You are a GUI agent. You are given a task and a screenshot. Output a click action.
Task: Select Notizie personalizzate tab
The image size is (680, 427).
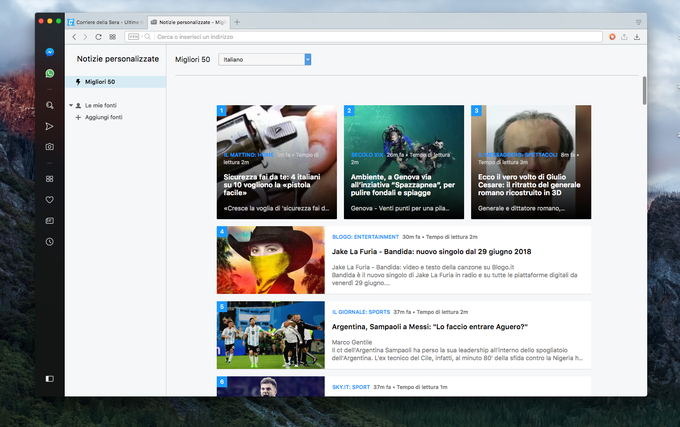pos(188,22)
